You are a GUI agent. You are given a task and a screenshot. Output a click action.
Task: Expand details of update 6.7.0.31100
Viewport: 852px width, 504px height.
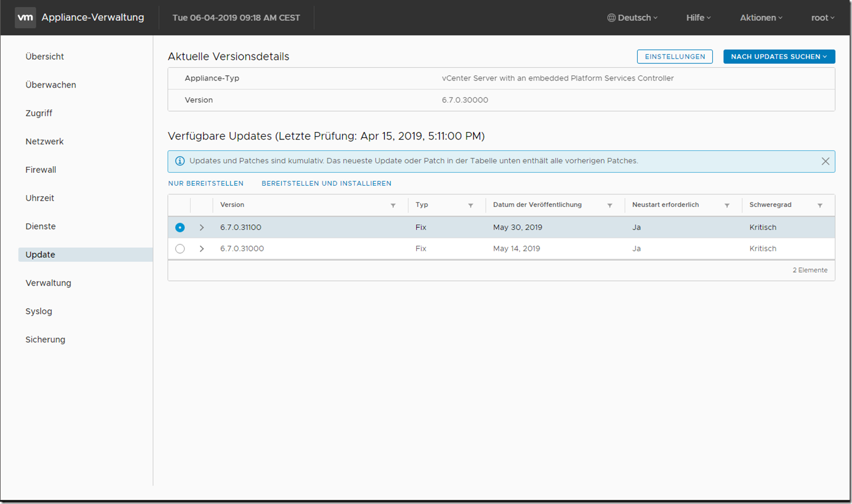202,227
